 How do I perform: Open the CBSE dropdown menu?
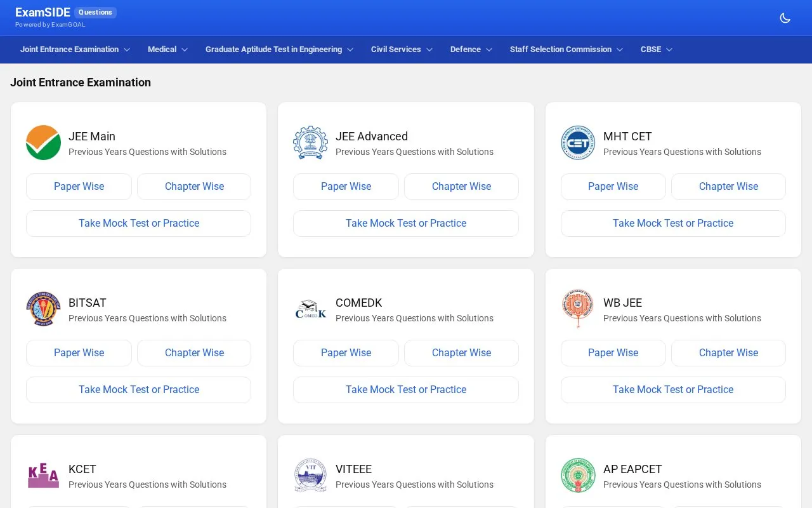(x=657, y=50)
